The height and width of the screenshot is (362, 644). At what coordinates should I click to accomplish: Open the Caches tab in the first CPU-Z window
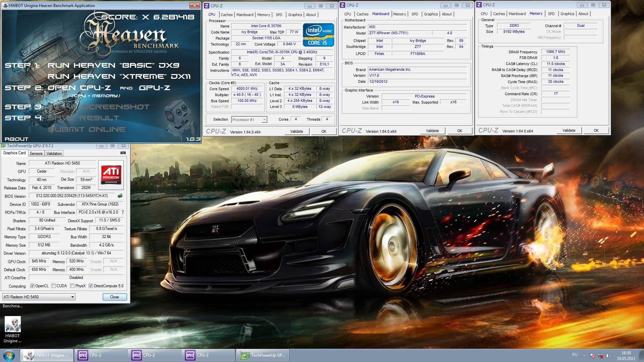[x=227, y=15]
